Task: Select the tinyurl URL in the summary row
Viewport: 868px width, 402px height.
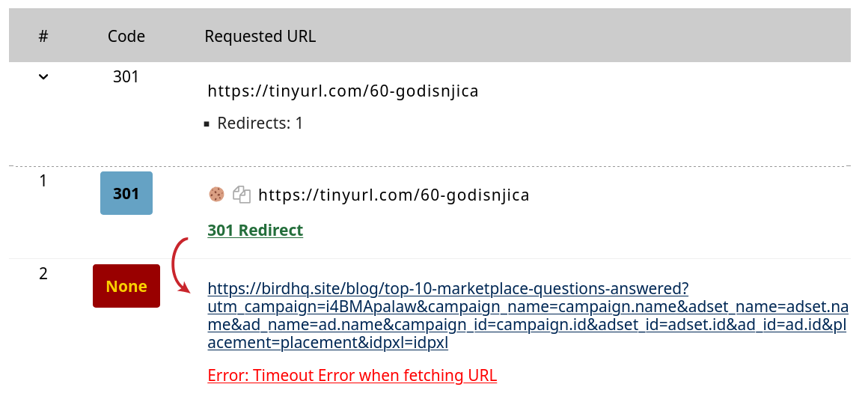Action: coord(343,91)
